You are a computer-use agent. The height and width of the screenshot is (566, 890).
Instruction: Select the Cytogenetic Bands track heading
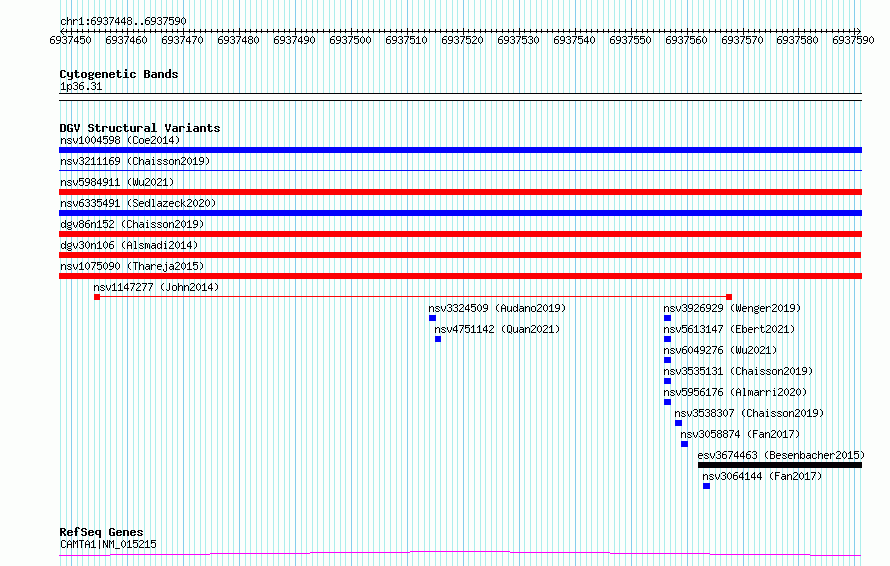point(119,74)
